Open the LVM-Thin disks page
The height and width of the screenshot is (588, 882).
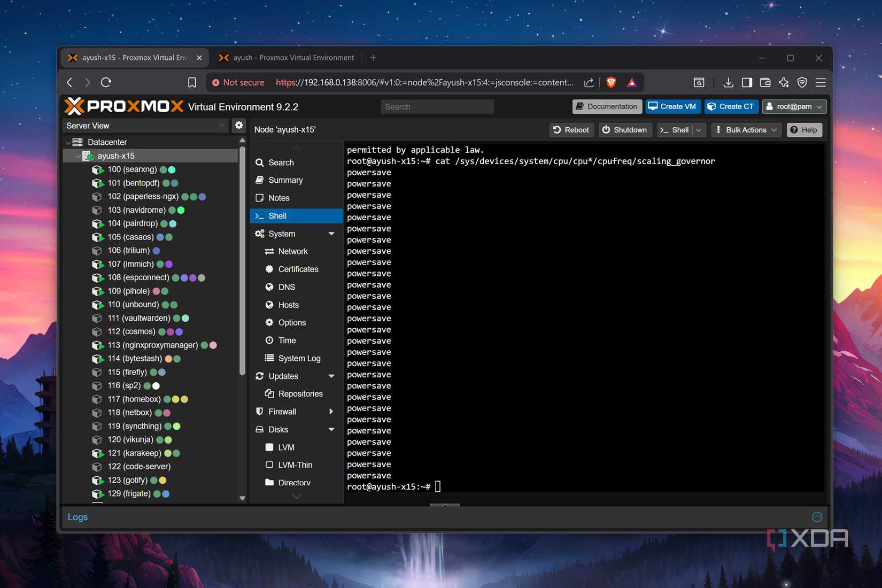coord(296,465)
